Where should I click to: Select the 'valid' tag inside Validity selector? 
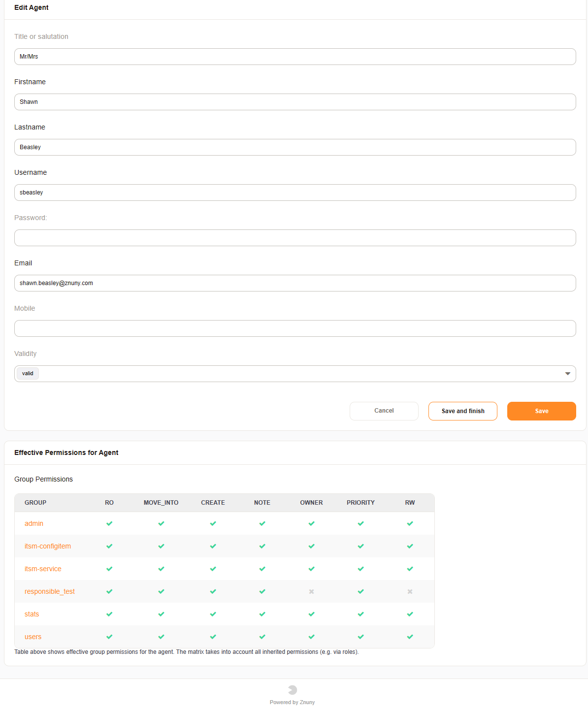pyautogui.click(x=27, y=373)
